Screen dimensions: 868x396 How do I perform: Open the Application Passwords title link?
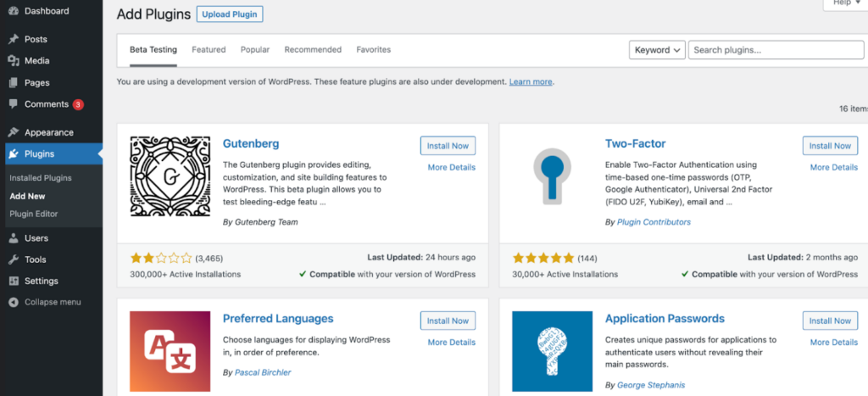click(665, 319)
